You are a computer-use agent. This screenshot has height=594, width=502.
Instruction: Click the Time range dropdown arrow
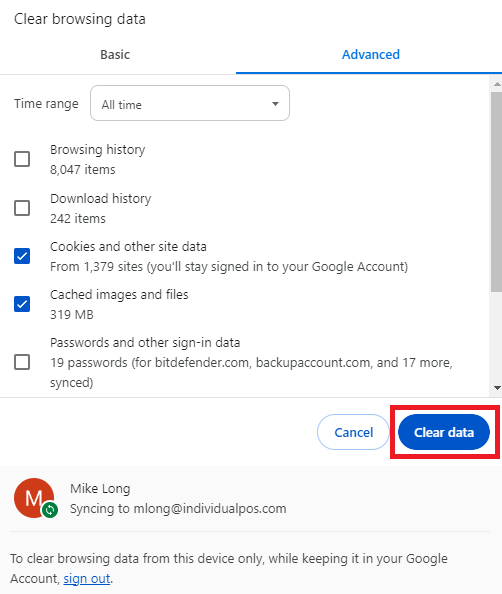(x=275, y=104)
